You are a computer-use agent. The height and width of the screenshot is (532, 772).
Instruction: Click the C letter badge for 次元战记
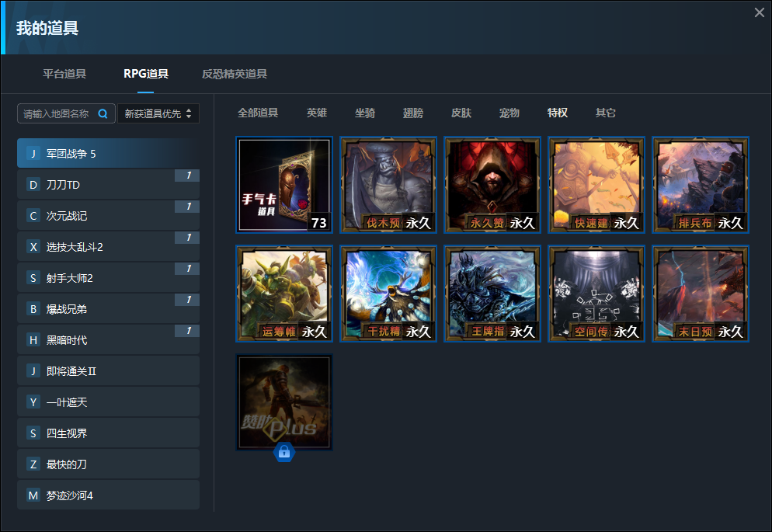pyautogui.click(x=33, y=216)
